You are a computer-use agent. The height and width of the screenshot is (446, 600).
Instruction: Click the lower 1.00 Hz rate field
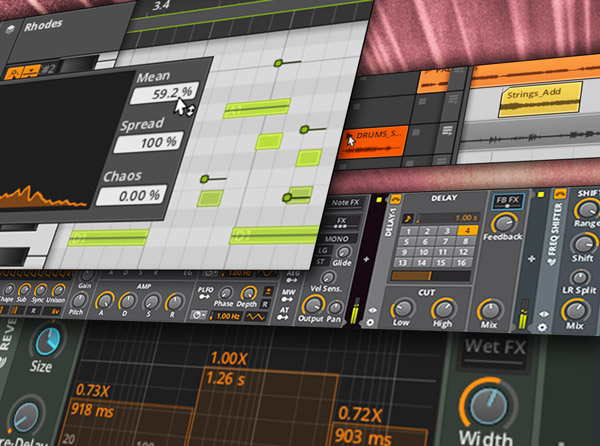(226, 316)
